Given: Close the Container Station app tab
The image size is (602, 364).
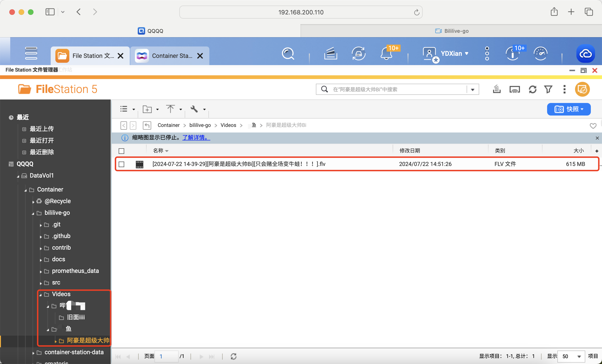Looking at the screenshot, I should click(x=200, y=56).
